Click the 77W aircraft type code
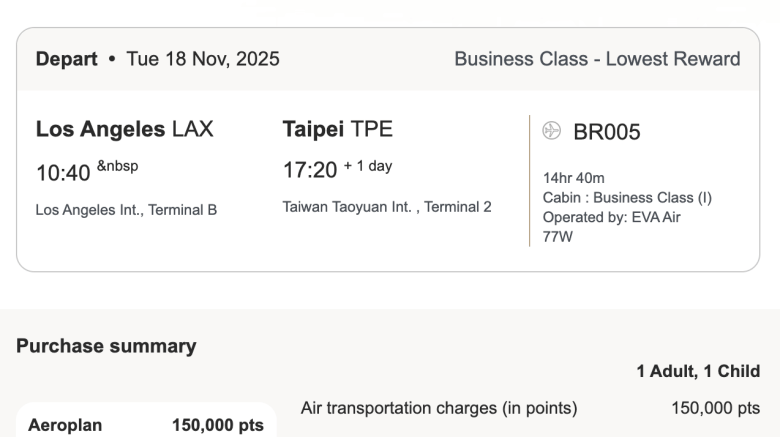This screenshot has width=780, height=437. [x=558, y=237]
